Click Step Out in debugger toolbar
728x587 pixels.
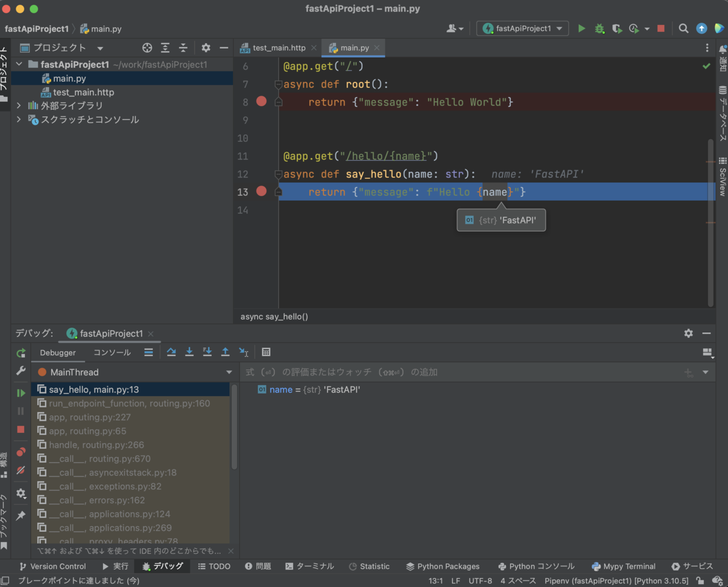(225, 352)
